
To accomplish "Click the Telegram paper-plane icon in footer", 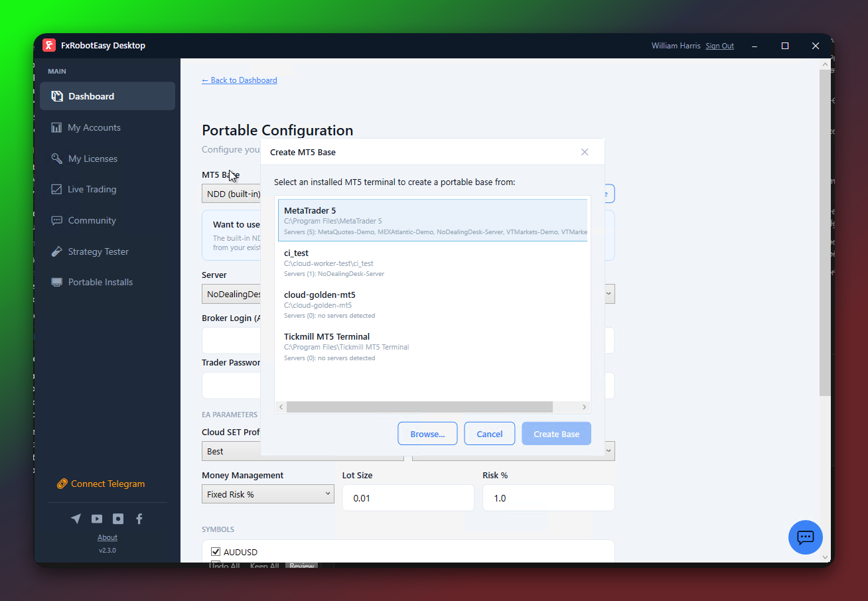I will 76,519.
